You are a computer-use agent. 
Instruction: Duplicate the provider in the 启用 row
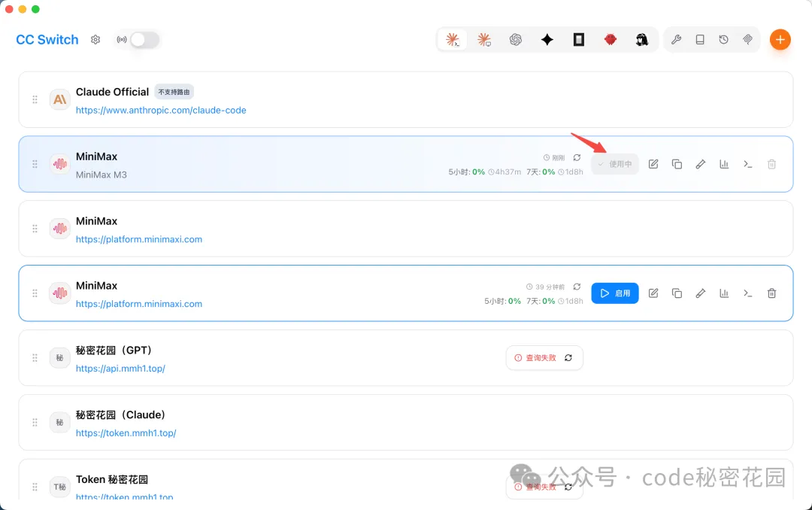click(677, 293)
